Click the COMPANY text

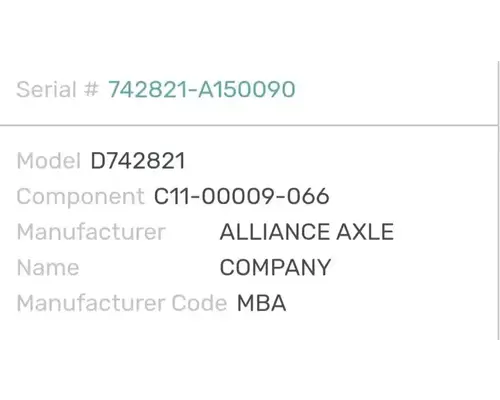tap(275, 267)
